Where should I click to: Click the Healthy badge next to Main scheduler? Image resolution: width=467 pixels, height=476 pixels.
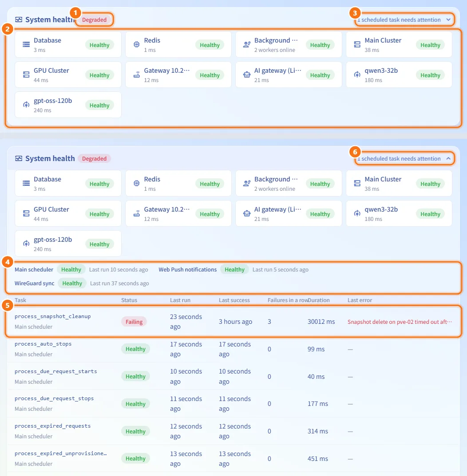(x=71, y=270)
